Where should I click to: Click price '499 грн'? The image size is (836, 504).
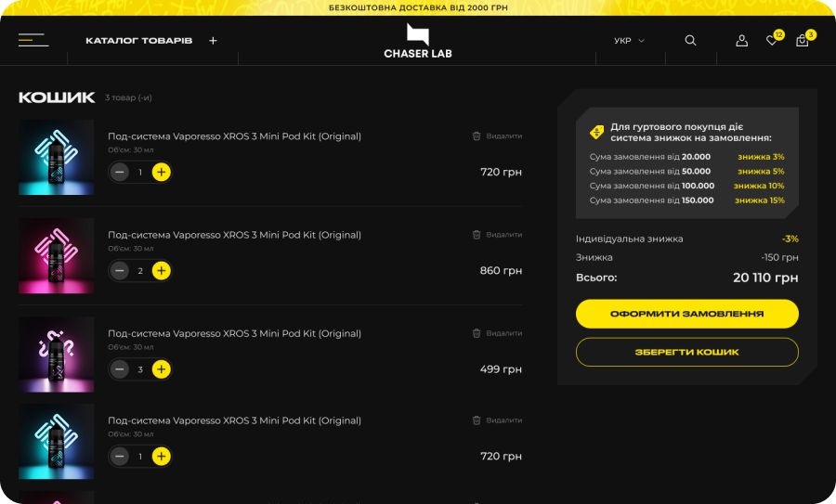coord(501,369)
